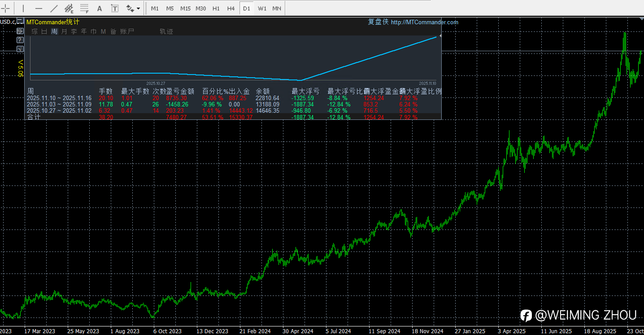Click the 手数 column header
This screenshot has height=335, width=644.
pyautogui.click(x=106, y=91)
